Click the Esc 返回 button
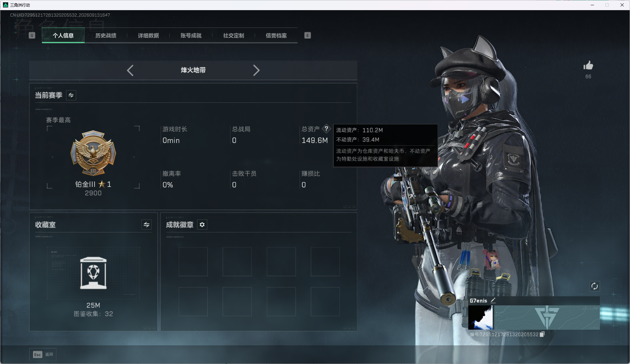Screen dimensions: 630x364 point(43,355)
